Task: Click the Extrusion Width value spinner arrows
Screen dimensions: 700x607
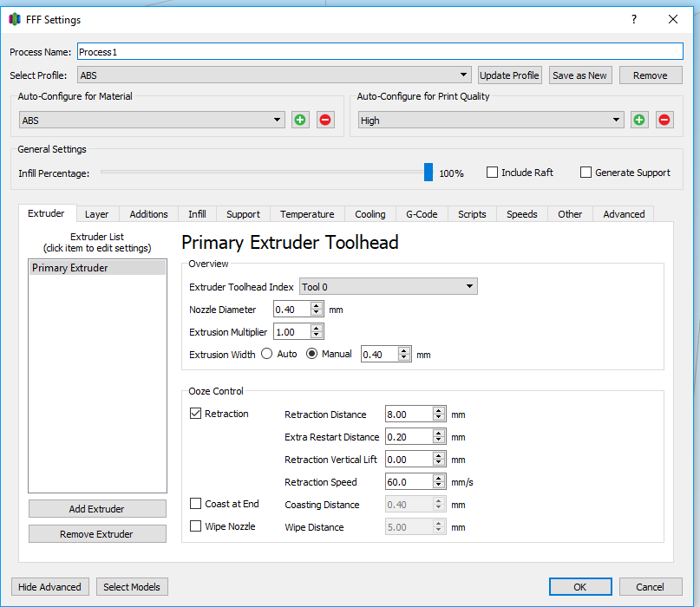Action: (404, 354)
